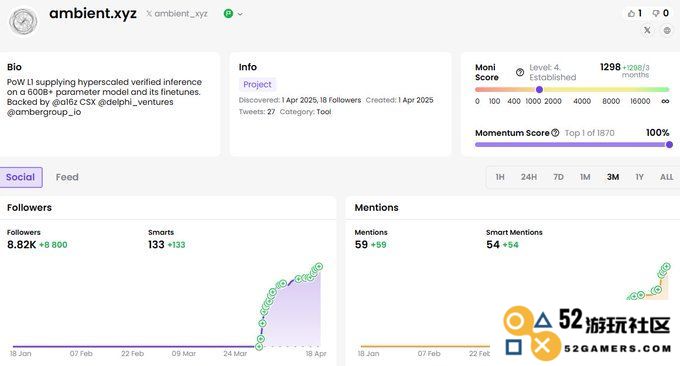The width and height of the screenshot is (680, 366).
Task: Click the first data point on Followers chart baseline
Action: coord(259,346)
